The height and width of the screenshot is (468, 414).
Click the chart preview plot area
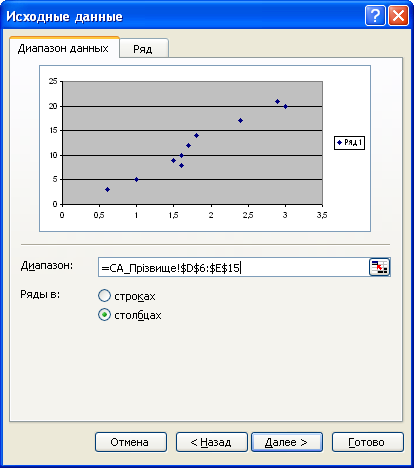pyautogui.click(x=192, y=143)
